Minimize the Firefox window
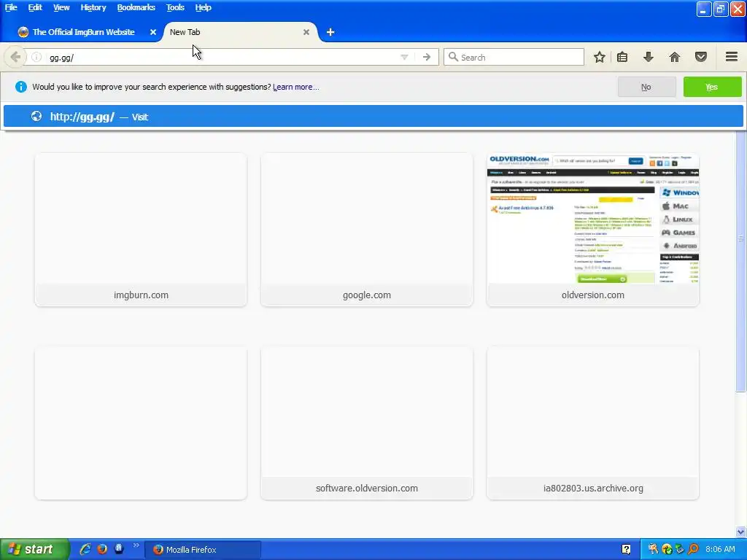 [x=704, y=9]
